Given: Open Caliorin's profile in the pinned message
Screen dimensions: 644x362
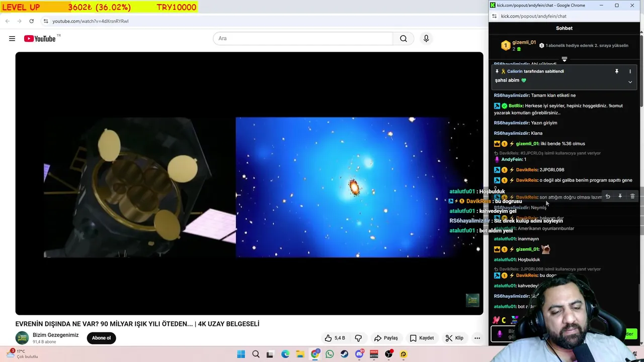Looking at the screenshot, I should (x=515, y=71).
